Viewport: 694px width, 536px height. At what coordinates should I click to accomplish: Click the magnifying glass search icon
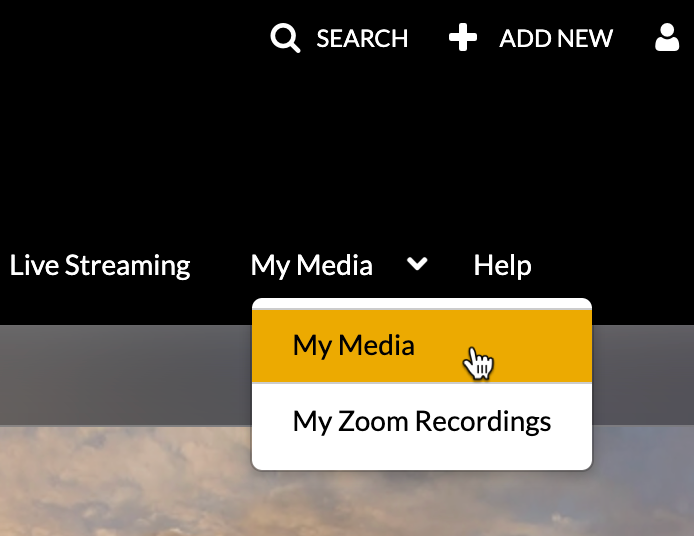(285, 39)
